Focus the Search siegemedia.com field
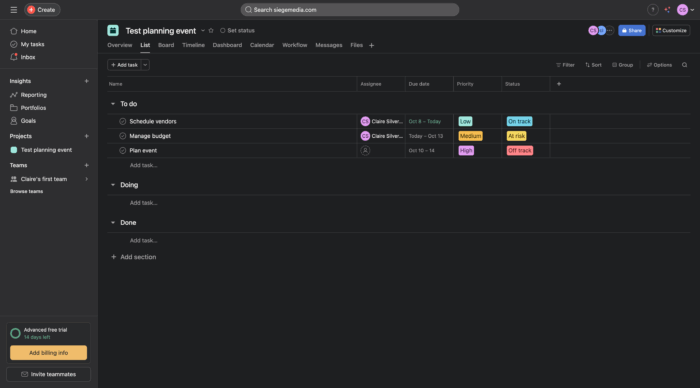Viewport: 700px width, 388px height. coord(350,9)
